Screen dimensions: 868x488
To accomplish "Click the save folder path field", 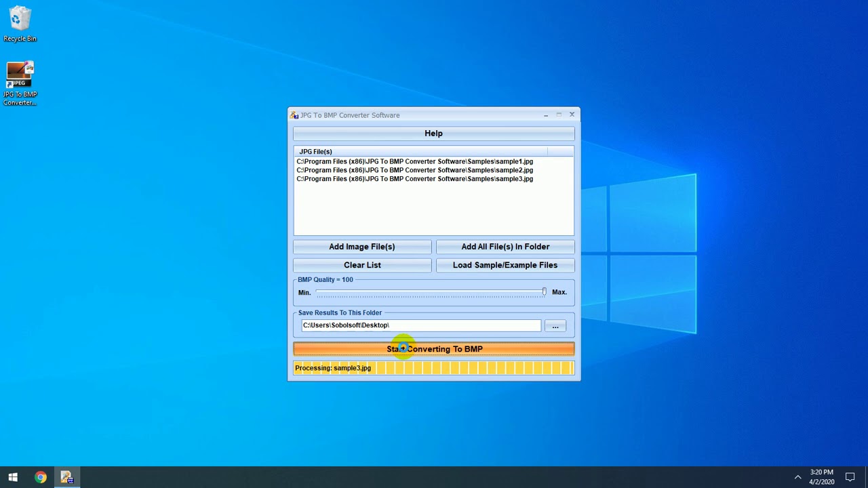I will [421, 325].
